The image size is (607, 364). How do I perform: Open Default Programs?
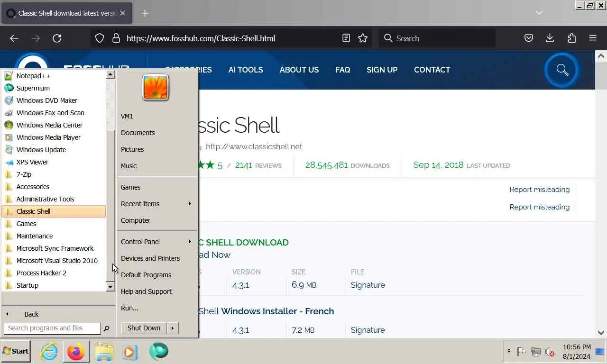coord(157,275)
